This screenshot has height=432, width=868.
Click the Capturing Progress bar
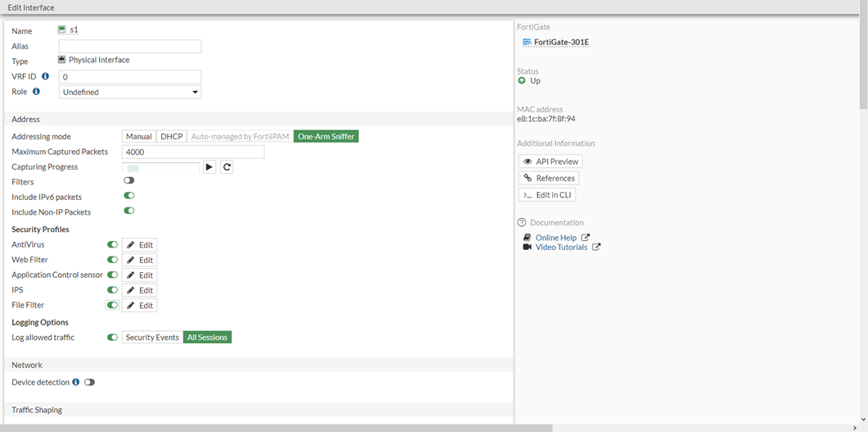[x=160, y=167]
